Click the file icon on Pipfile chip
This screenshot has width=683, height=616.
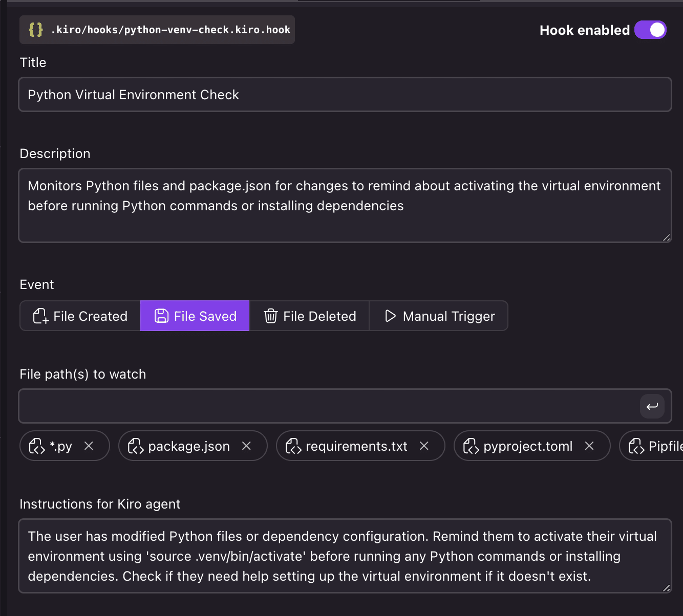(636, 447)
